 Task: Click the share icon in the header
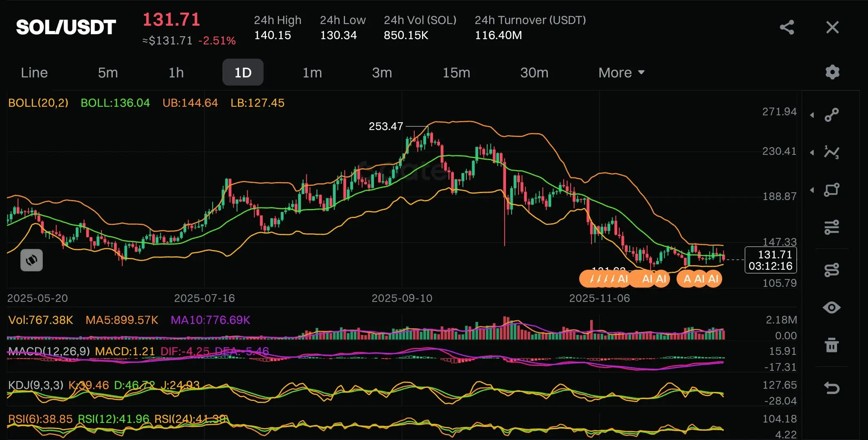[x=787, y=27]
